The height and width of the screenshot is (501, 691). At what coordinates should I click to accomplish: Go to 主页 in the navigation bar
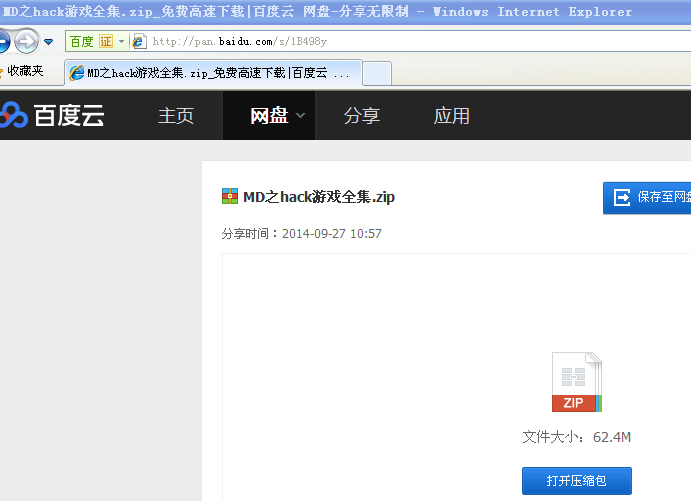176,115
